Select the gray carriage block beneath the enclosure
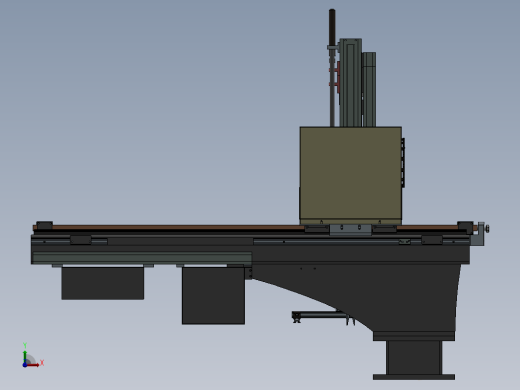This screenshot has width=520, height=390. tap(350, 229)
